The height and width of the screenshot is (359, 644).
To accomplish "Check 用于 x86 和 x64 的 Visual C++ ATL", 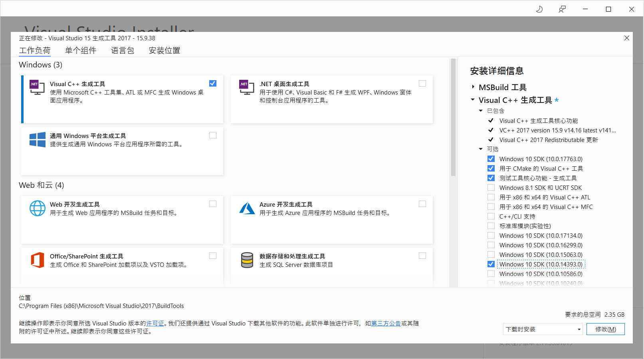I will pos(491,197).
